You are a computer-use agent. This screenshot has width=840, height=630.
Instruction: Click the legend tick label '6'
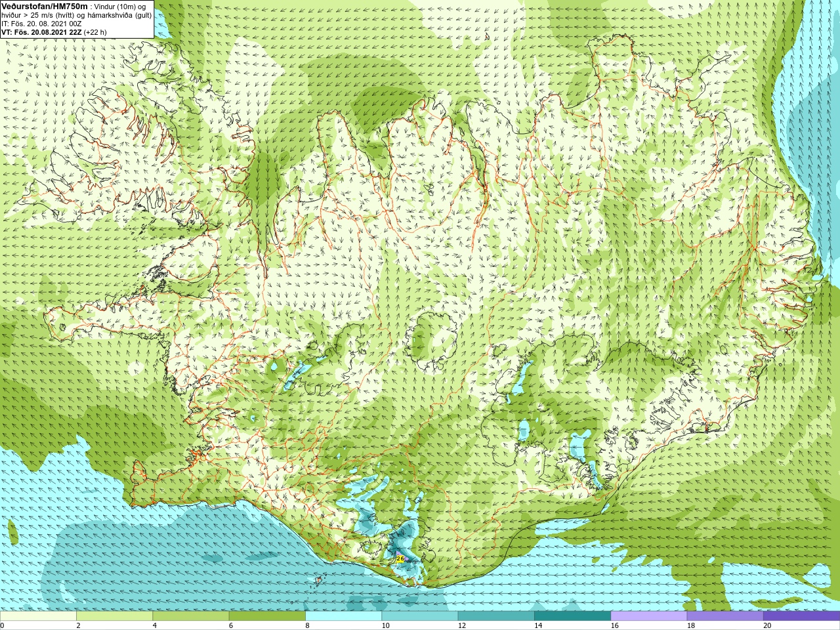231,625
